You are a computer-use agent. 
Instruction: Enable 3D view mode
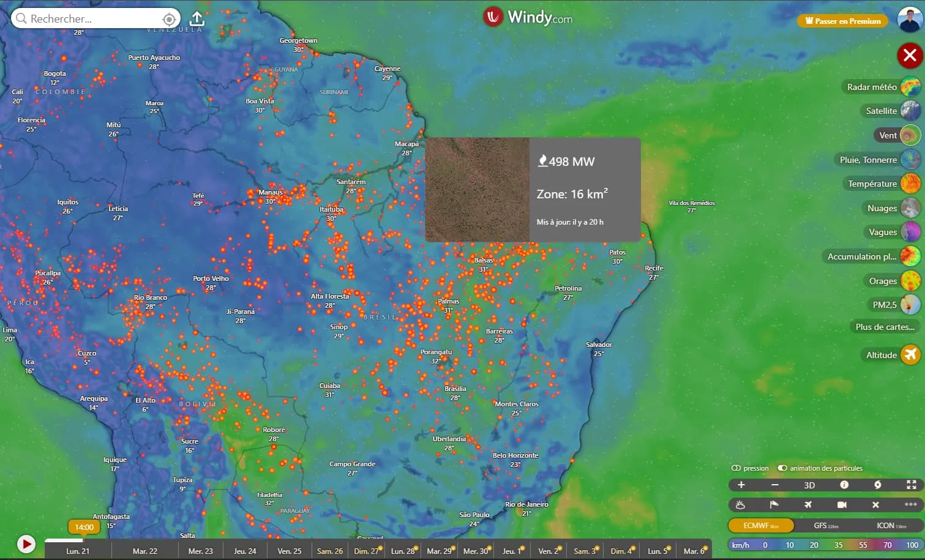click(809, 485)
